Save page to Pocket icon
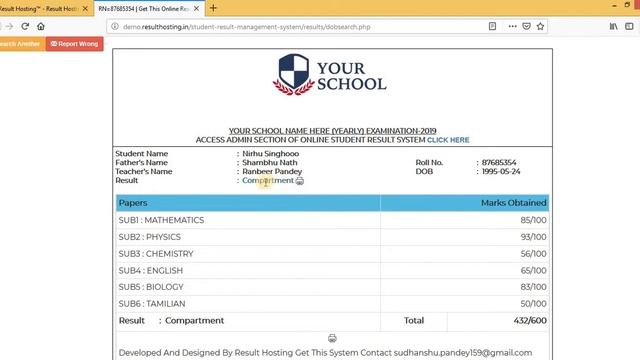 click(x=527, y=27)
